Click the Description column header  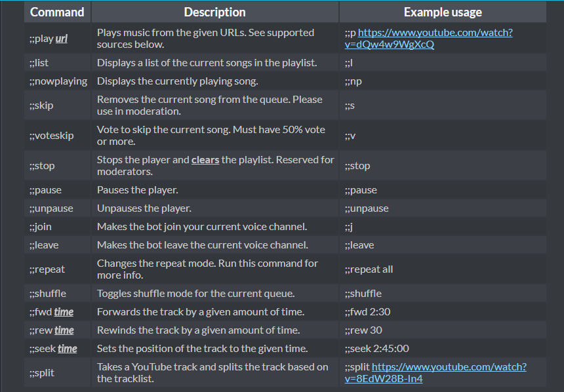click(x=214, y=12)
